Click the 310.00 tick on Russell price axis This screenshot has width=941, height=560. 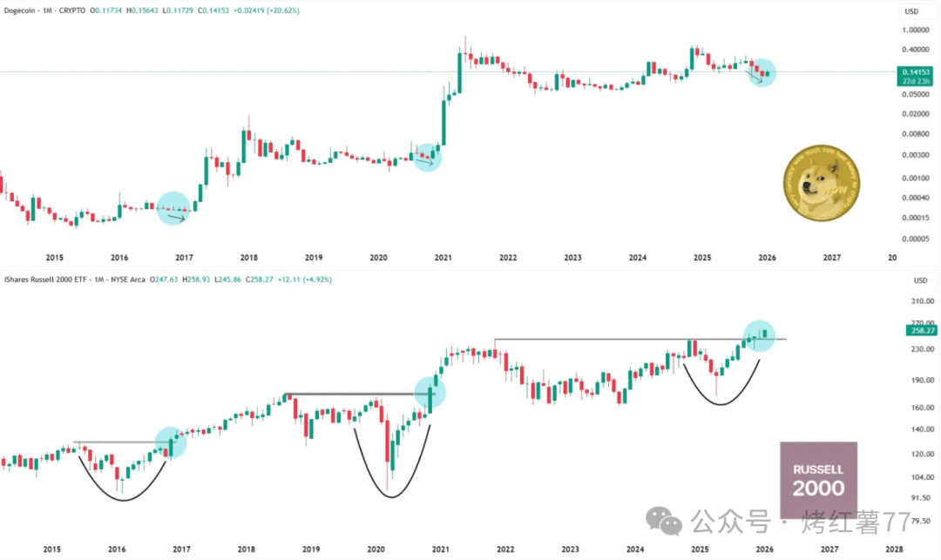pyautogui.click(x=921, y=301)
